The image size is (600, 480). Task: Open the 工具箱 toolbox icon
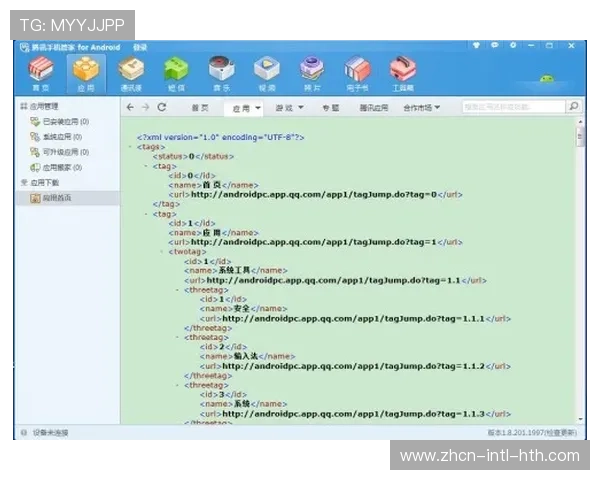pos(403,72)
